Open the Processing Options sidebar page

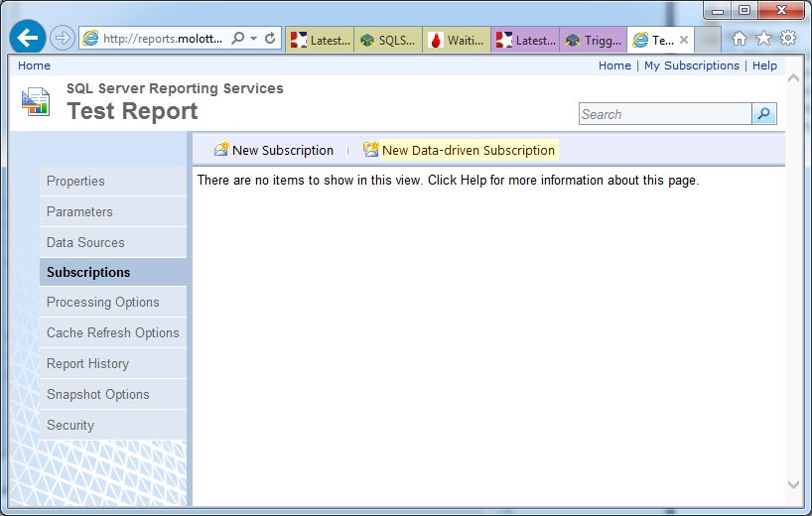(113, 302)
